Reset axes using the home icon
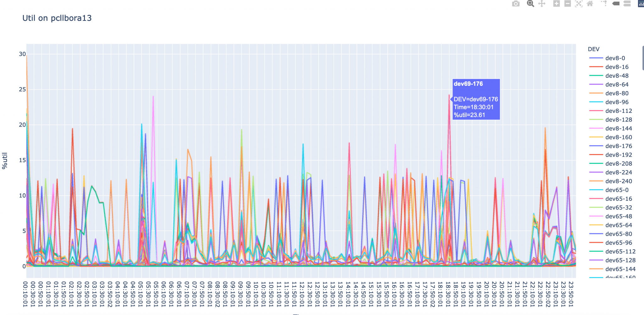 (590, 4)
